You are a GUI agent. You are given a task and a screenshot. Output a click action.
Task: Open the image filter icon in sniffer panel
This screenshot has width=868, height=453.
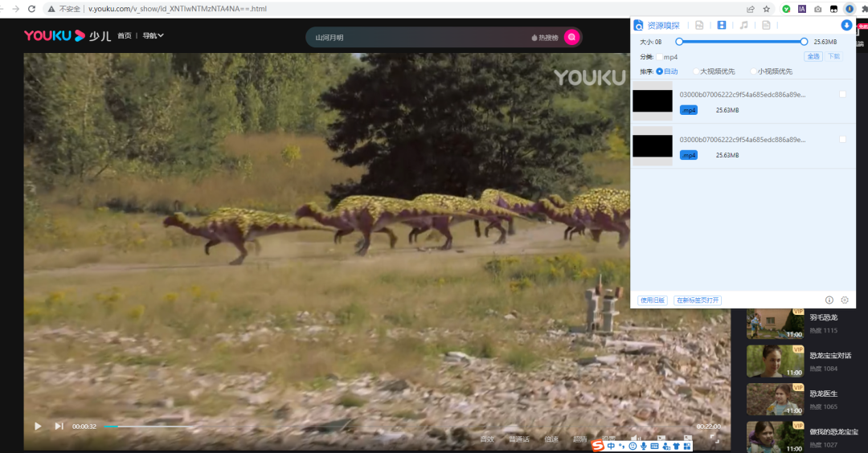click(x=699, y=26)
